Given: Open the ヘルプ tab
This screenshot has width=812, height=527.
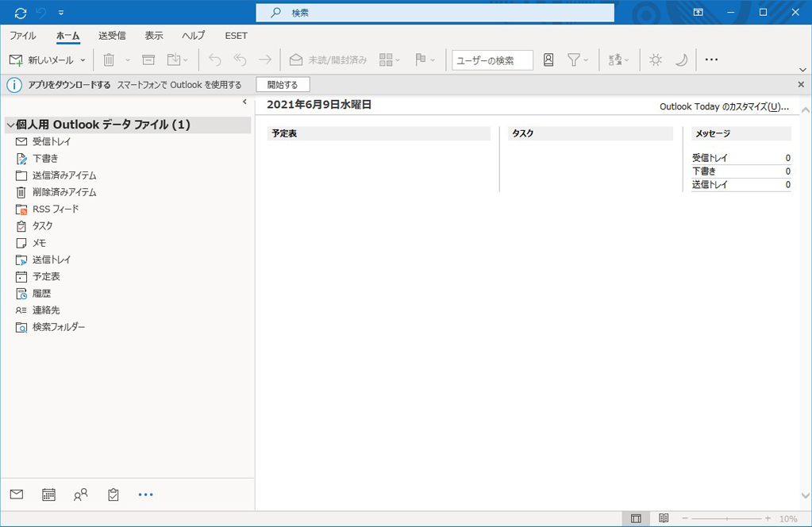Looking at the screenshot, I should (193, 36).
